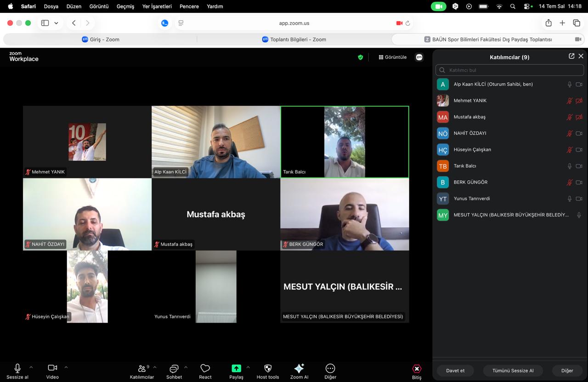Click the green encryption shield icon

click(361, 57)
